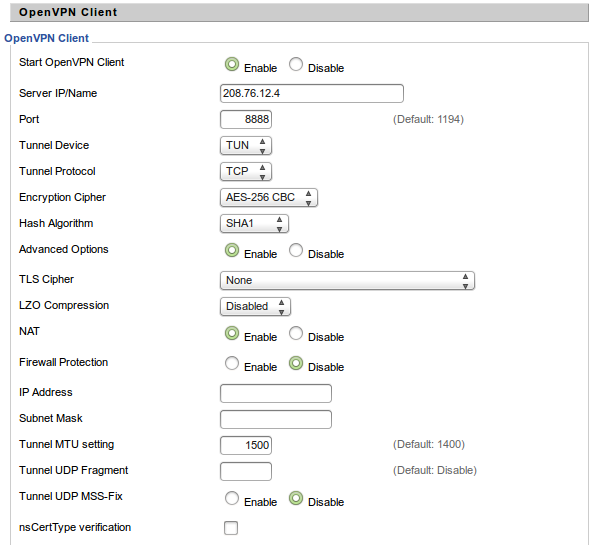Click the IP Address label
590x545 pixels.
pyautogui.click(x=46, y=392)
